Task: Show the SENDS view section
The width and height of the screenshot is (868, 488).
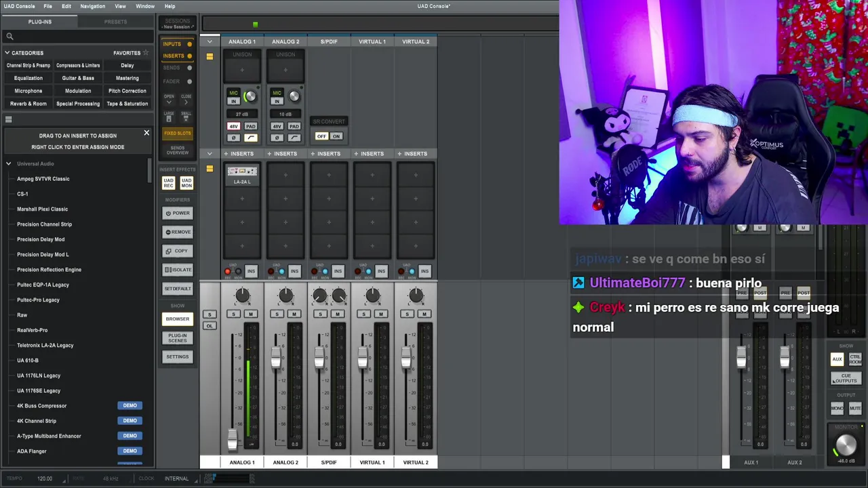Action: pyautogui.click(x=177, y=68)
